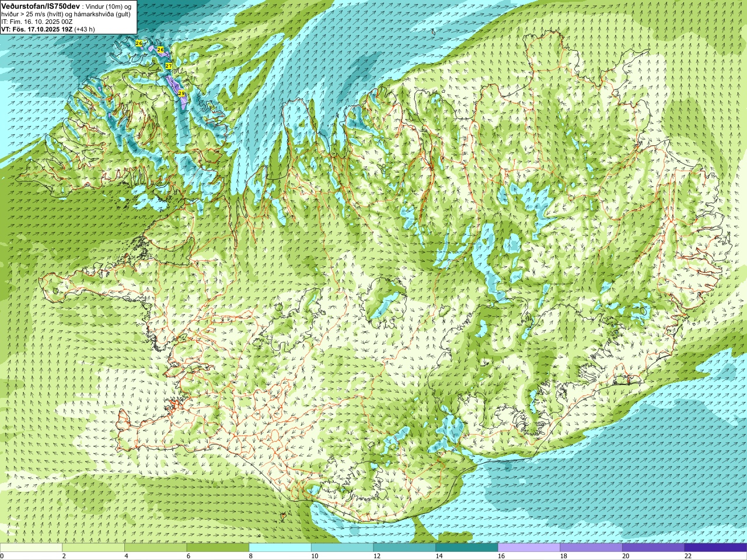Click the yellow gust label 27
Viewport: 747px width, 560px height.
pos(169,66)
